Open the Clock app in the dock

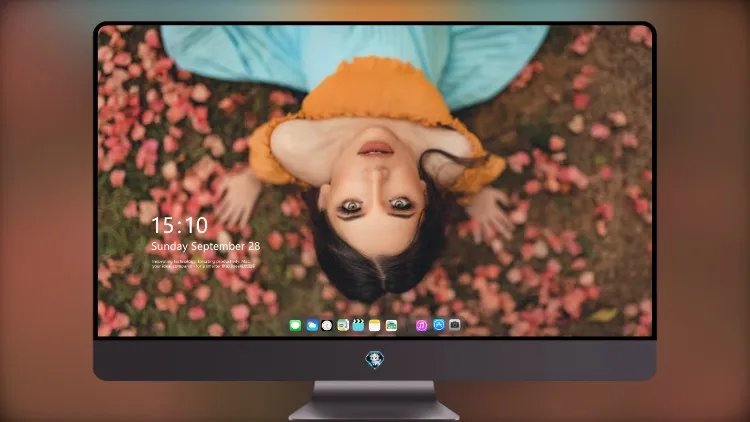click(x=327, y=325)
